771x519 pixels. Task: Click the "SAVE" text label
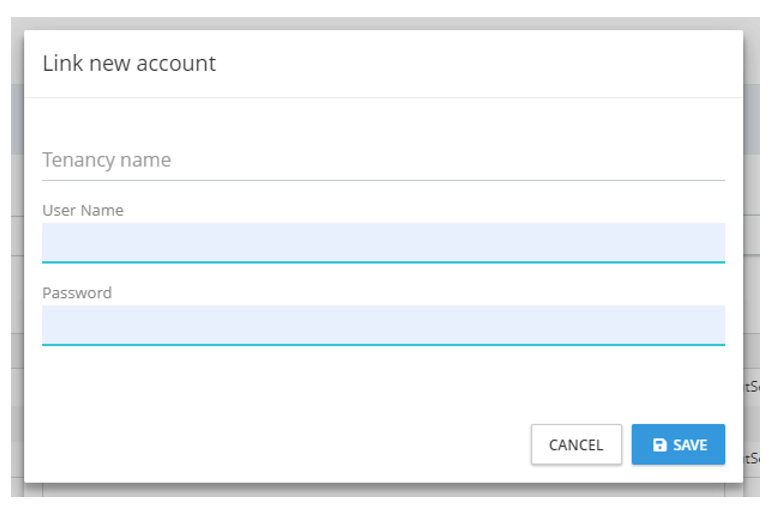tap(690, 445)
